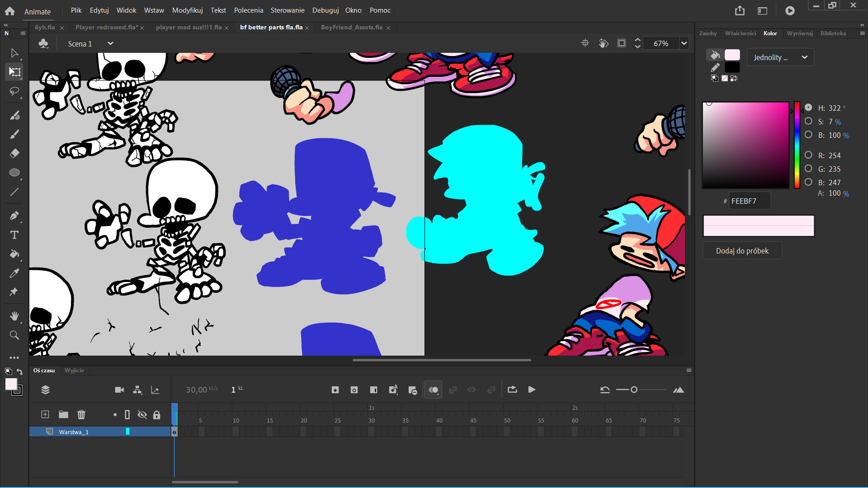Click the timeline zoom slider

[x=641, y=390]
